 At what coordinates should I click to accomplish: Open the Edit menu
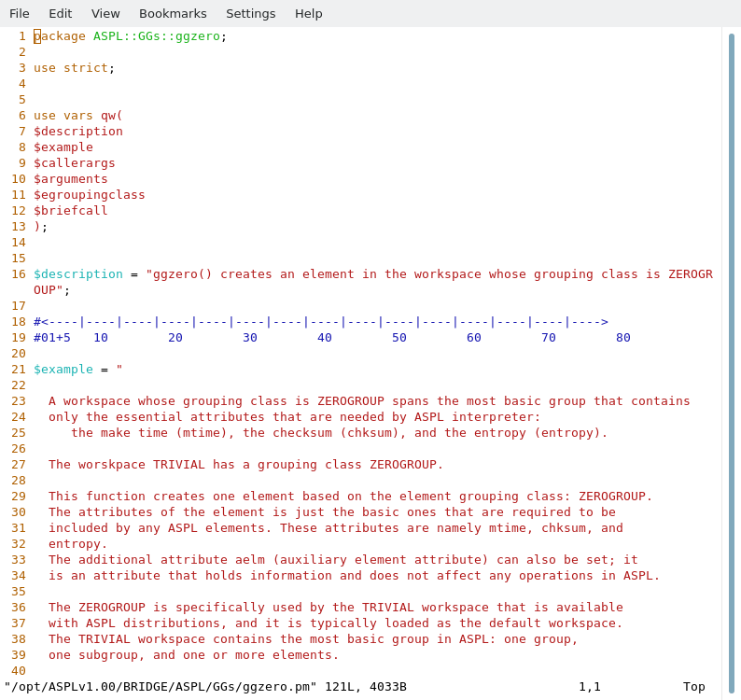pos(61,13)
